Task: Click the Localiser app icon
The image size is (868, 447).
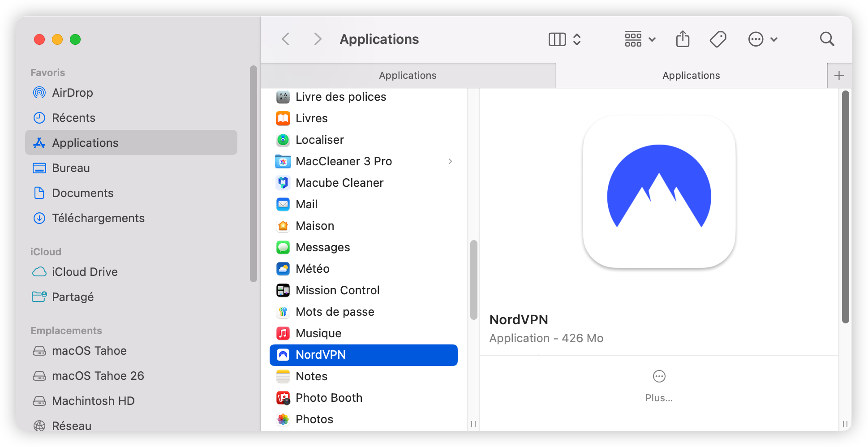Action: (x=283, y=140)
